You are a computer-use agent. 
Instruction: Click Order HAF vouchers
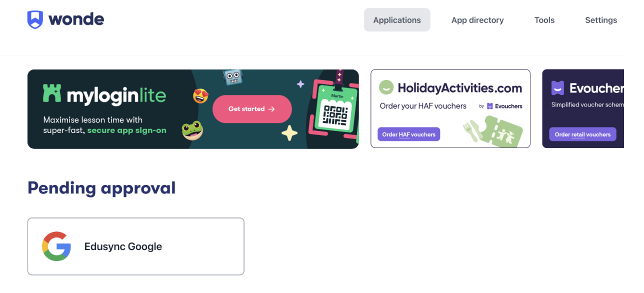(408, 134)
